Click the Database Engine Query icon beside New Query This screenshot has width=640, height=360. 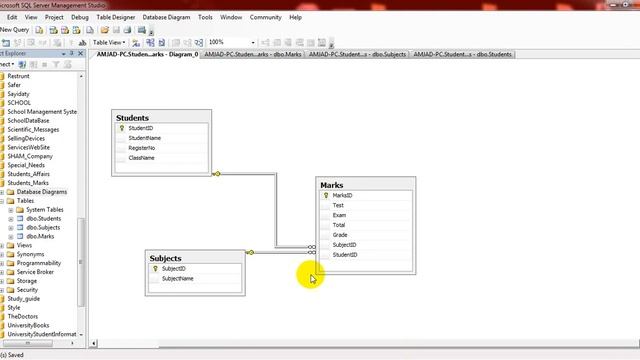point(39,30)
